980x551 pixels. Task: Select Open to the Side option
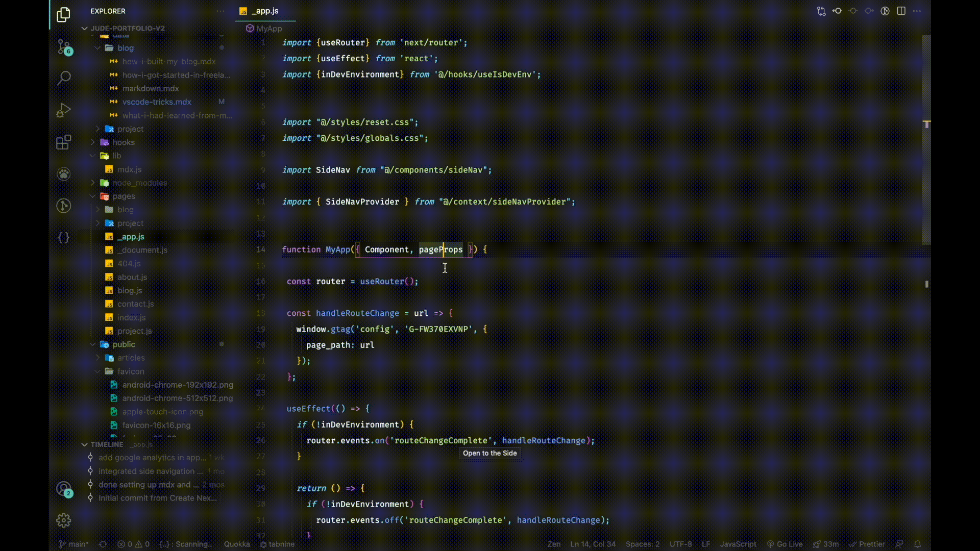point(489,453)
